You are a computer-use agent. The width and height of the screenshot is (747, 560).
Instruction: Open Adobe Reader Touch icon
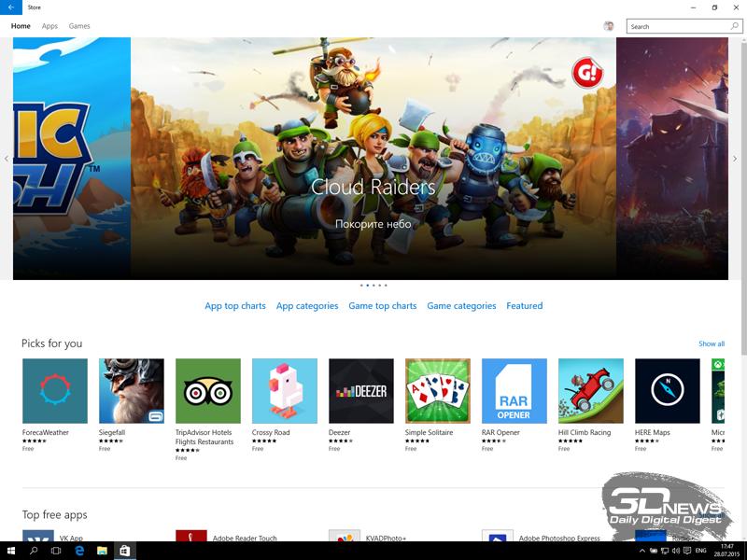(191, 535)
